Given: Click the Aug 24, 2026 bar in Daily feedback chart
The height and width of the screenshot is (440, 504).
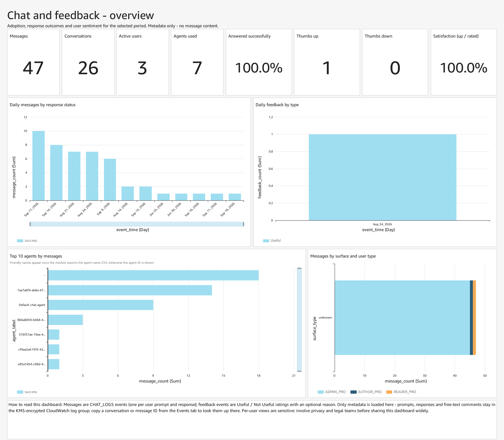Looking at the screenshot, I should click(x=382, y=177).
